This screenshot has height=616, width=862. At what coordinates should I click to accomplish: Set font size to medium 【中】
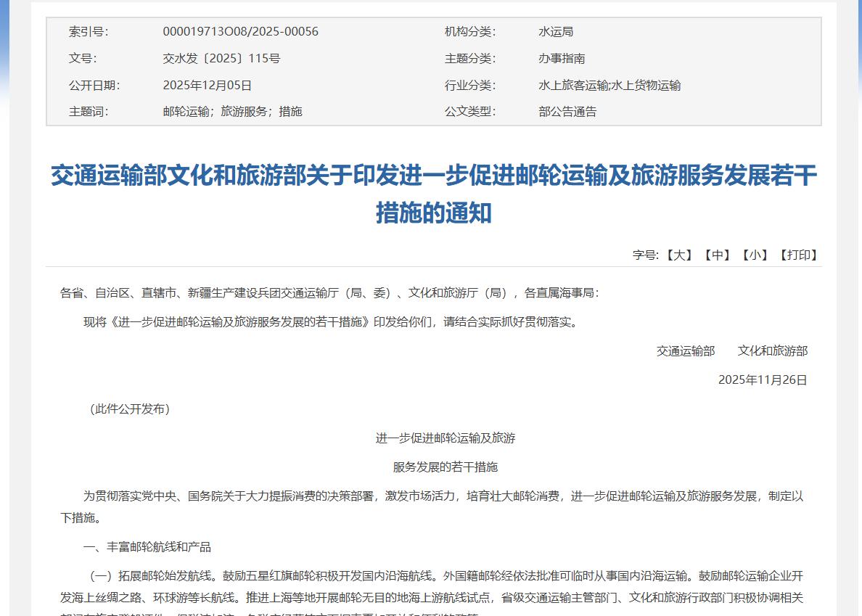718,255
